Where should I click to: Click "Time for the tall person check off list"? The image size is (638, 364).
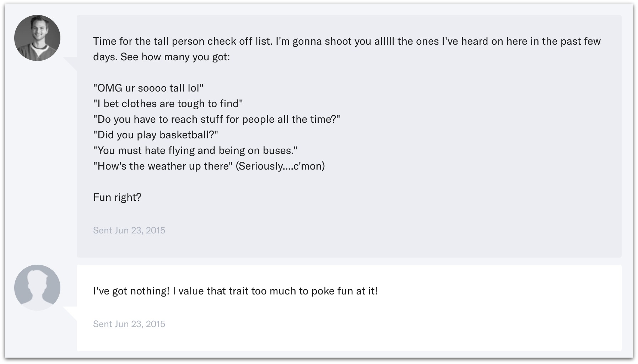pos(183,41)
